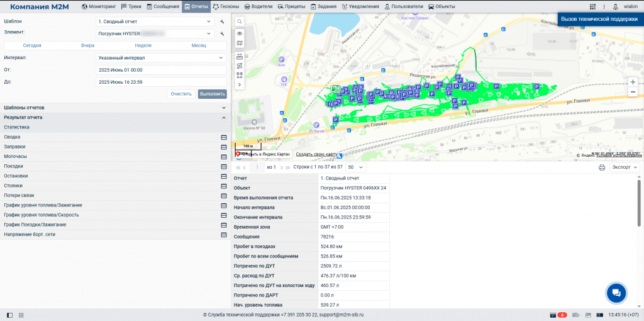Open Элемент dropdown 'Погрузчик HYSTER'
This screenshot has height=321, width=644.
[155, 34]
